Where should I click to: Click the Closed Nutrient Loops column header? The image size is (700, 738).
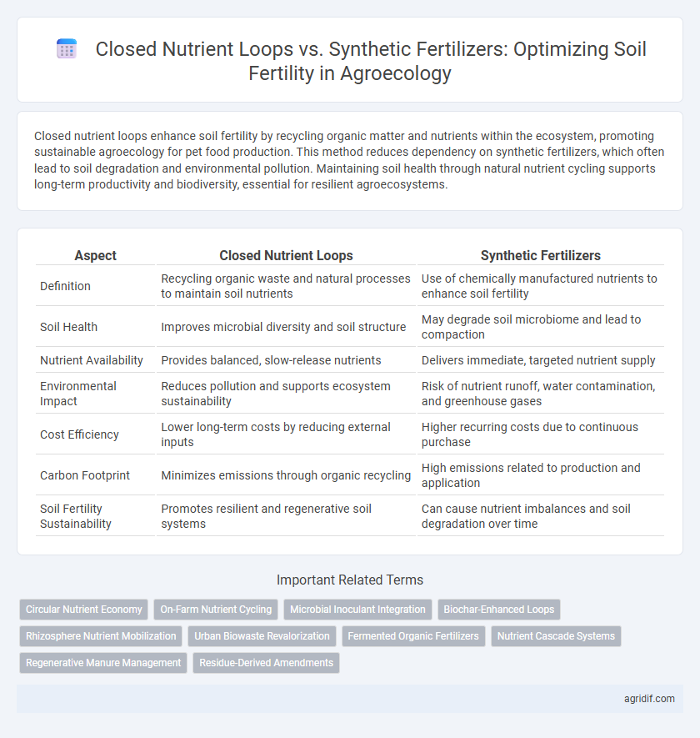[286, 255]
